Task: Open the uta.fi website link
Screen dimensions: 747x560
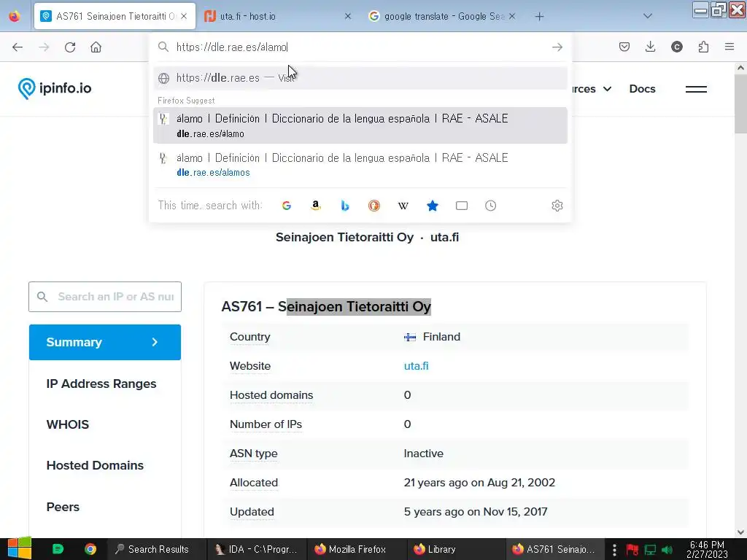Action: (416, 366)
